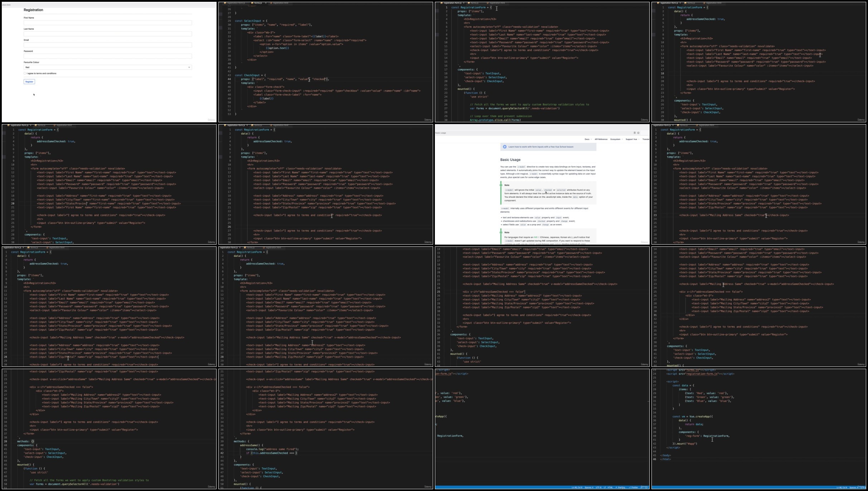Click the "'reg-form': RegistrationForm," line
868x491 pixels.
(707, 436)
